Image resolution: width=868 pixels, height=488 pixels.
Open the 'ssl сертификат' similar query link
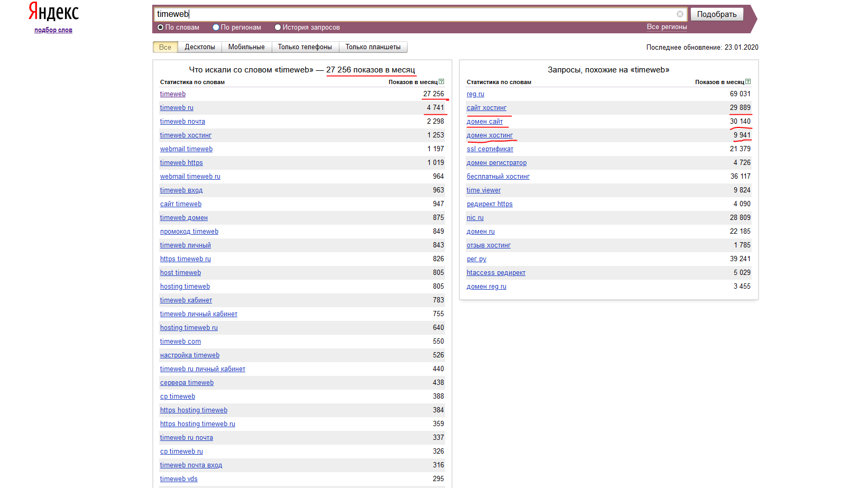490,149
